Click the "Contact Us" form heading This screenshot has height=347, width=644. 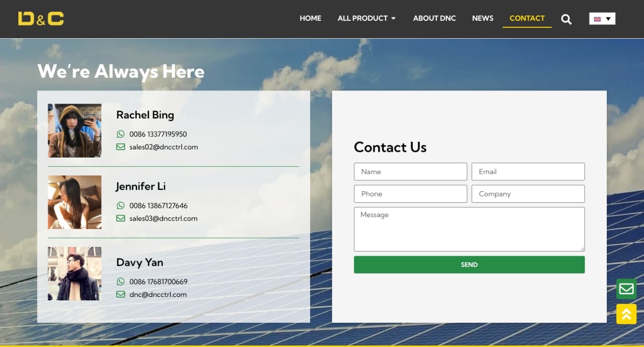point(390,147)
